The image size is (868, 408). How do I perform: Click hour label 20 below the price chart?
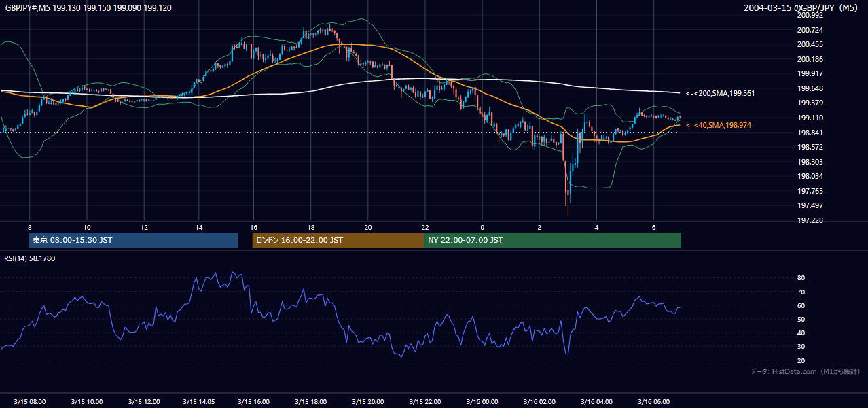click(367, 227)
